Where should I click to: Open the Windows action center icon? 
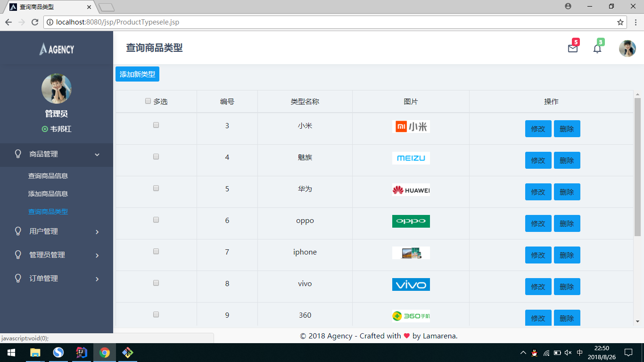click(628, 353)
